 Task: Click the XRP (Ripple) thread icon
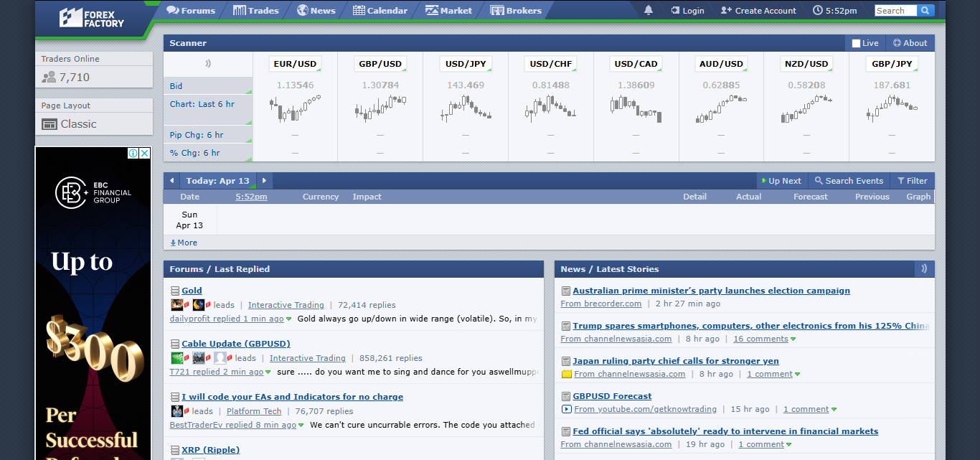174,450
